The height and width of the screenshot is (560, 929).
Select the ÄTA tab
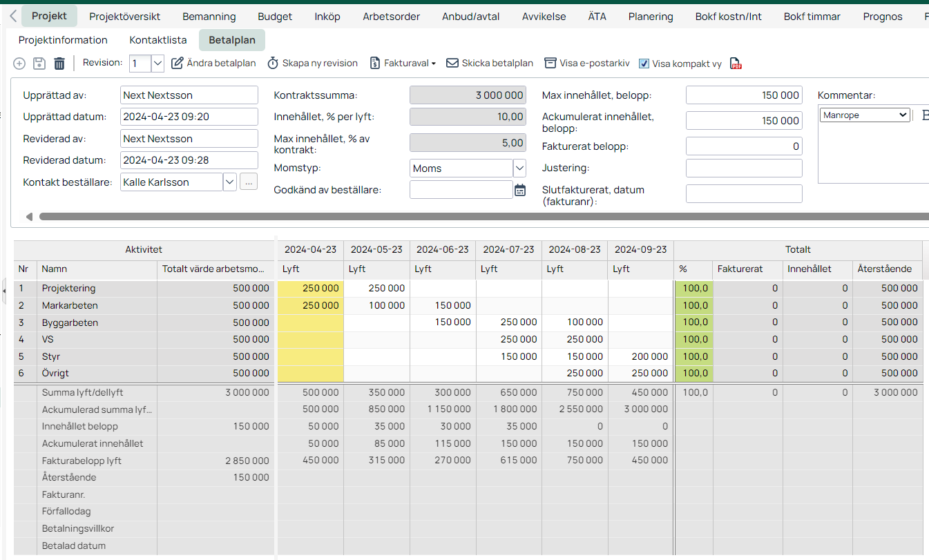(597, 17)
